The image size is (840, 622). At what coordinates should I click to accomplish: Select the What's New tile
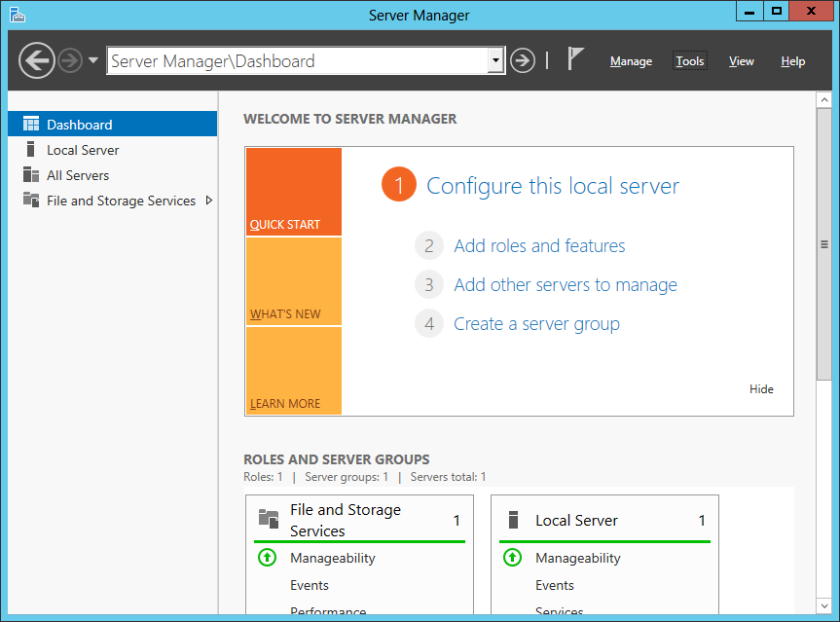[293, 281]
